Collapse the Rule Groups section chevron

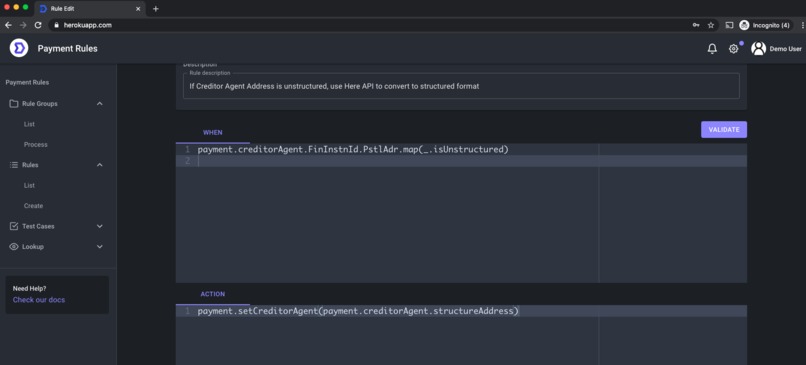(100, 104)
